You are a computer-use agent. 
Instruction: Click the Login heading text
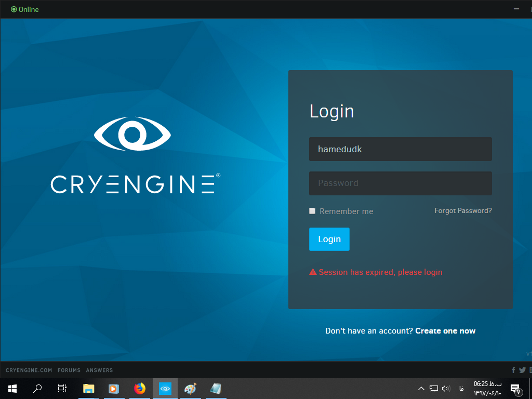(331, 111)
